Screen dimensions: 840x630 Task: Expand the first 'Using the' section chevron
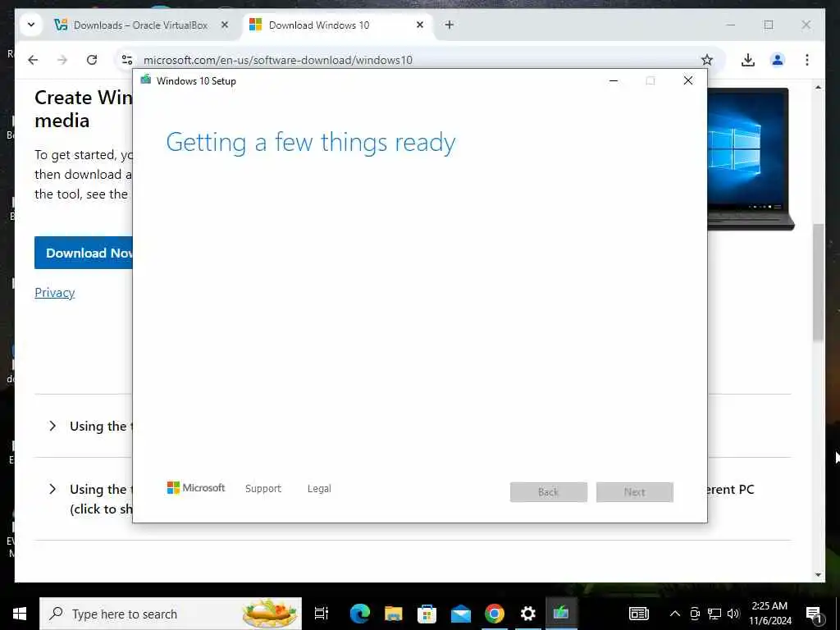tap(52, 426)
